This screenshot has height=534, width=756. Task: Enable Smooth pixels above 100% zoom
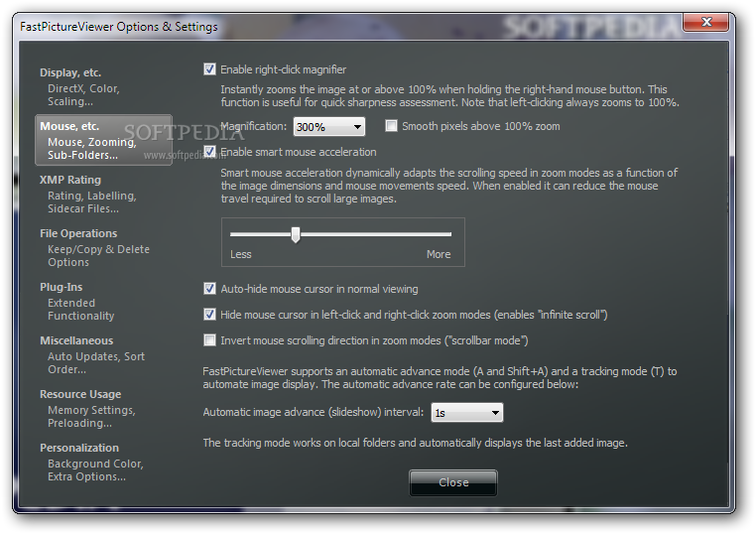[391, 126]
